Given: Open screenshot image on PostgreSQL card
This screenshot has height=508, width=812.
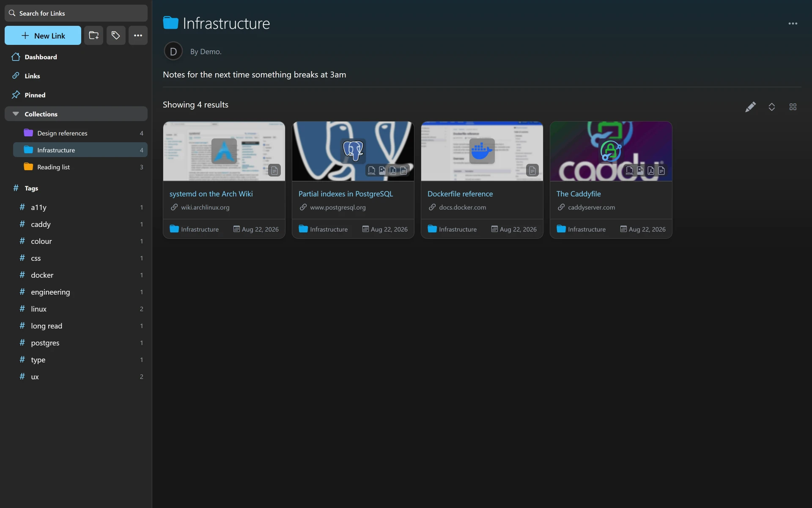Looking at the screenshot, I should (x=382, y=170).
